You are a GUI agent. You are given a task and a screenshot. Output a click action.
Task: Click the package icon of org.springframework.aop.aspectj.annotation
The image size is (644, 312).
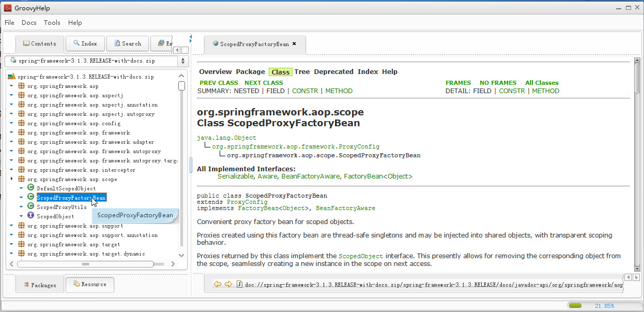(21, 105)
